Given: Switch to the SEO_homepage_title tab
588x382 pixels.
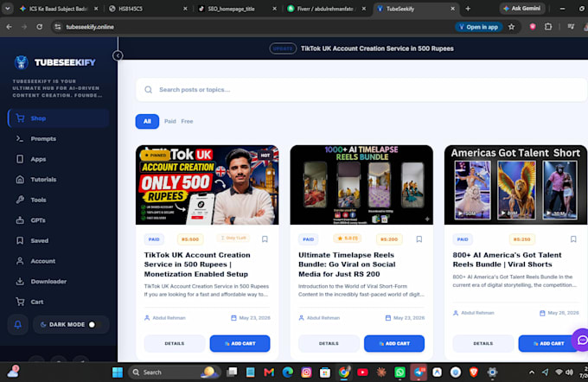Looking at the screenshot, I should click(237, 9).
